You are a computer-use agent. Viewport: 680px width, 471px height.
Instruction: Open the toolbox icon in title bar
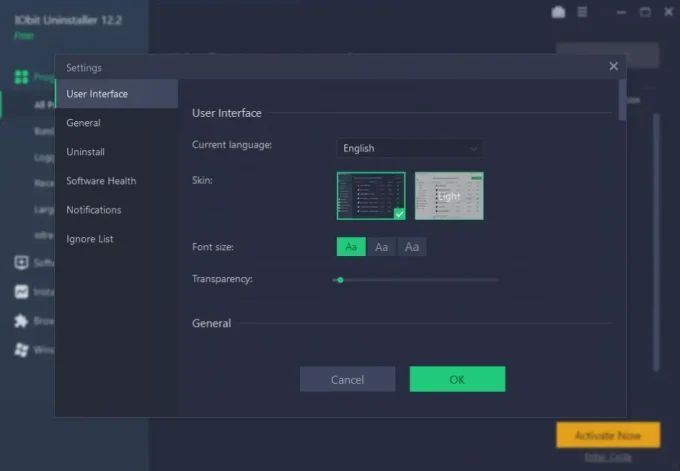point(558,12)
